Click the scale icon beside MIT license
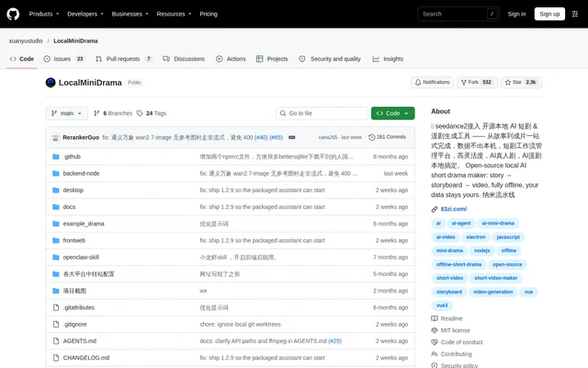Screen dimensions: 588x368 point(435,330)
